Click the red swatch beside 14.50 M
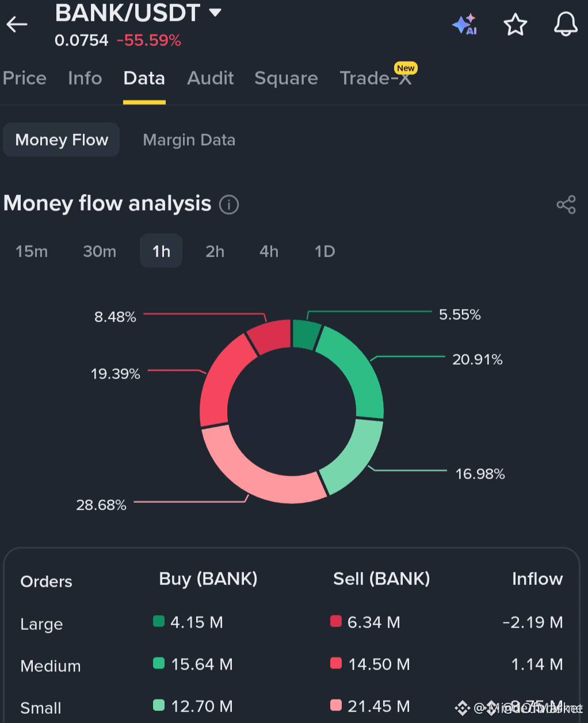 pyautogui.click(x=336, y=663)
